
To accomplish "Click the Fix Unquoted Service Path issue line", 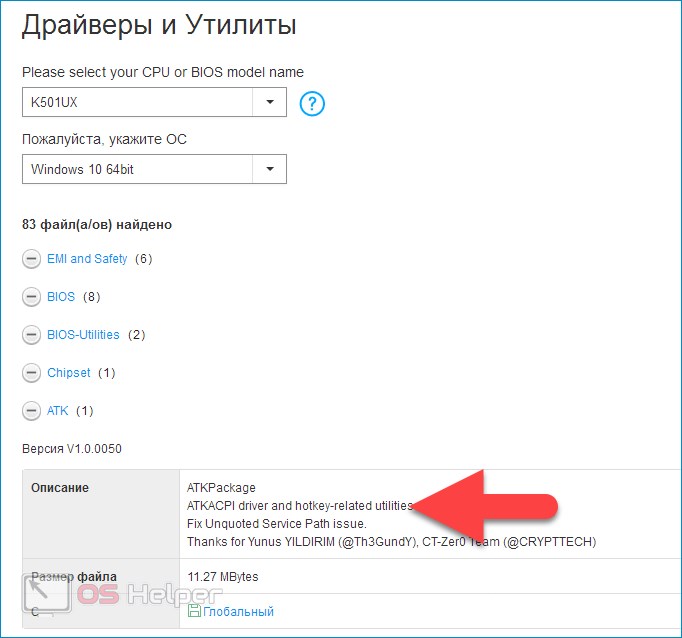I will click(x=277, y=523).
